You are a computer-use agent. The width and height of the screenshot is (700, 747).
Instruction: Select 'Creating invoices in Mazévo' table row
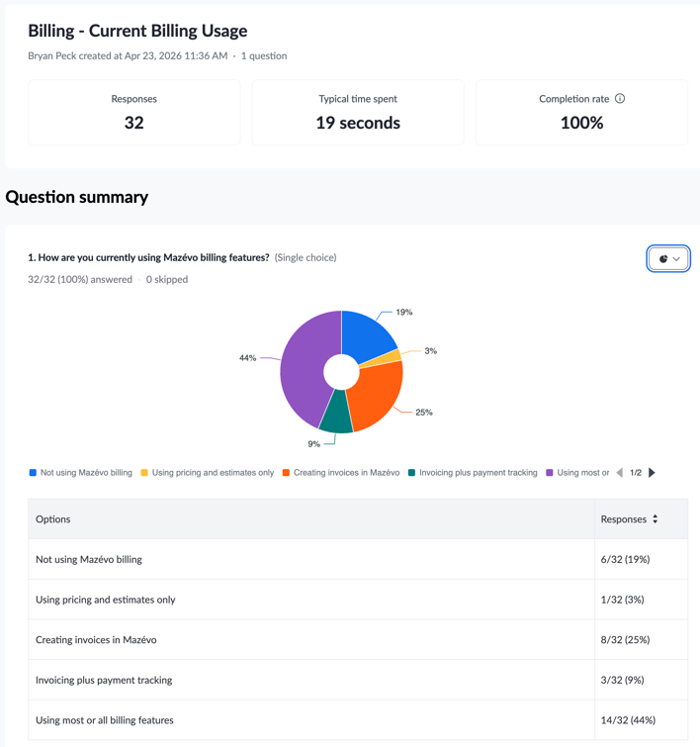point(358,639)
